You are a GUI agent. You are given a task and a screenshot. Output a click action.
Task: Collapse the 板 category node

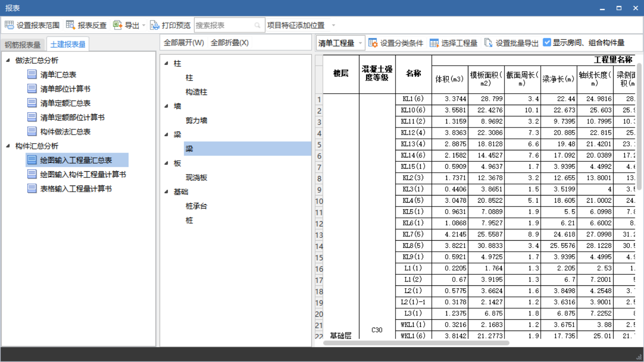click(x=166, y=163)
